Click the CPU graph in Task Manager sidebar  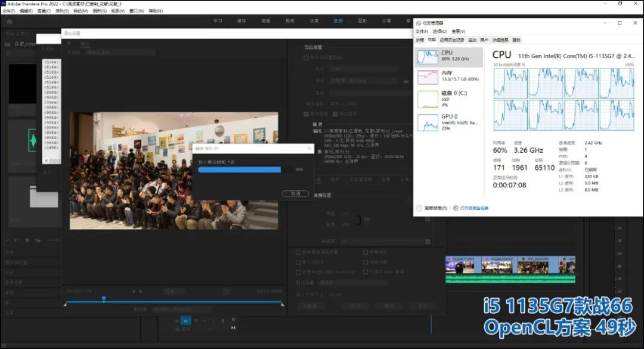coord(429,57)
